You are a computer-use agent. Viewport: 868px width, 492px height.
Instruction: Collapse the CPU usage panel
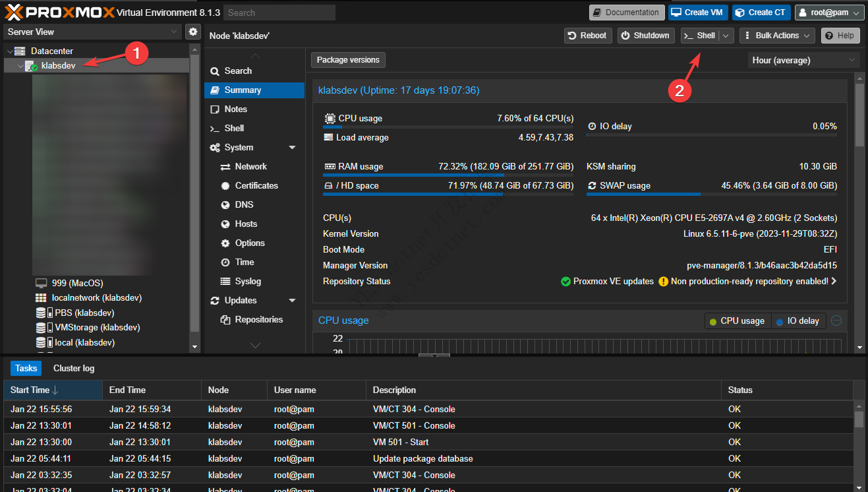tap(836, 321)
